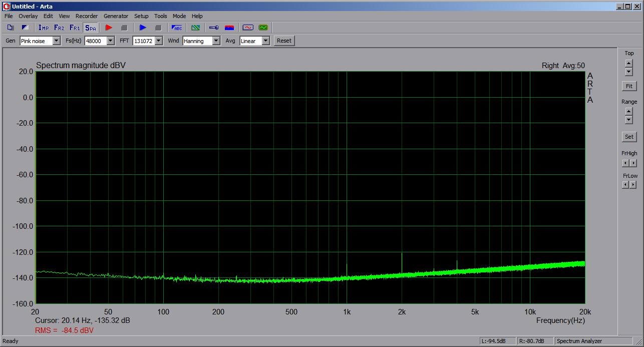Open the green oscilloscope display icon
644x347 pixels.
click(263, 28)
